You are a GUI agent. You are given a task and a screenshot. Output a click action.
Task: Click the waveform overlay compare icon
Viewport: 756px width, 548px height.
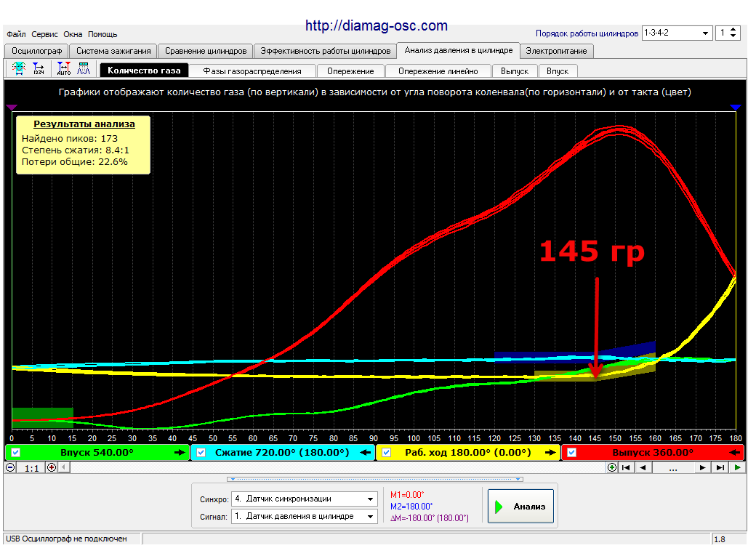point(19,69)
